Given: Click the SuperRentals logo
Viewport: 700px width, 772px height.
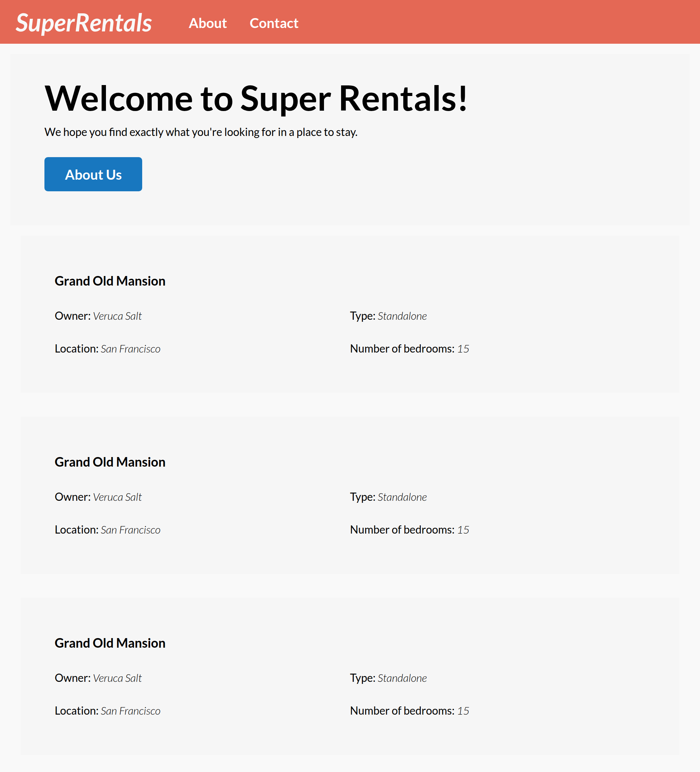Looking at the screenshot, I should [83, 23].
